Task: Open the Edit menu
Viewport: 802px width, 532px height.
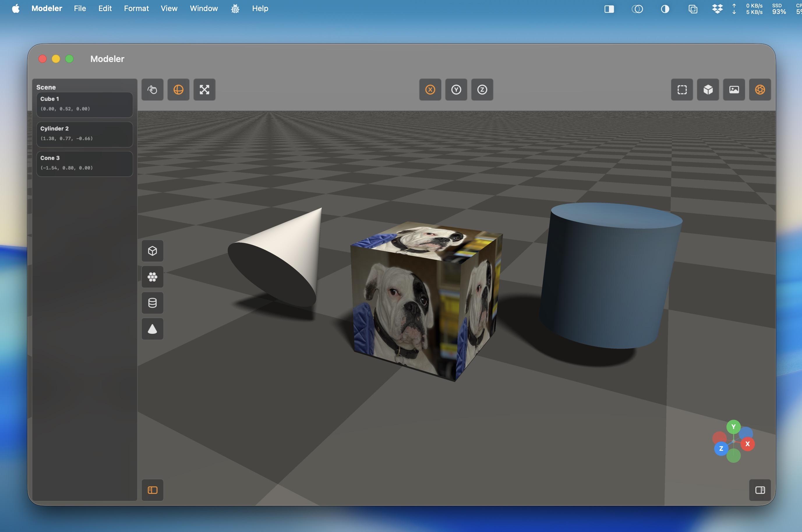Action: [105, 8]
